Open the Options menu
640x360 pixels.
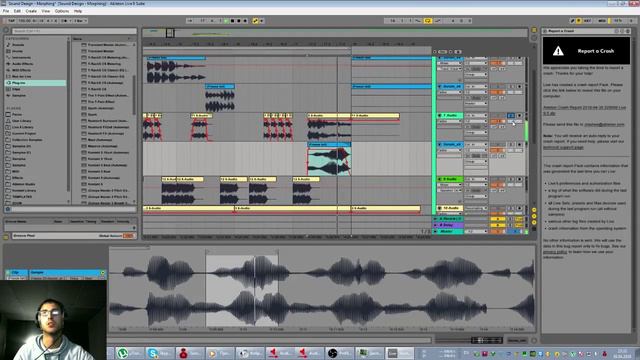pyautogui.click(x=62, y=11)
